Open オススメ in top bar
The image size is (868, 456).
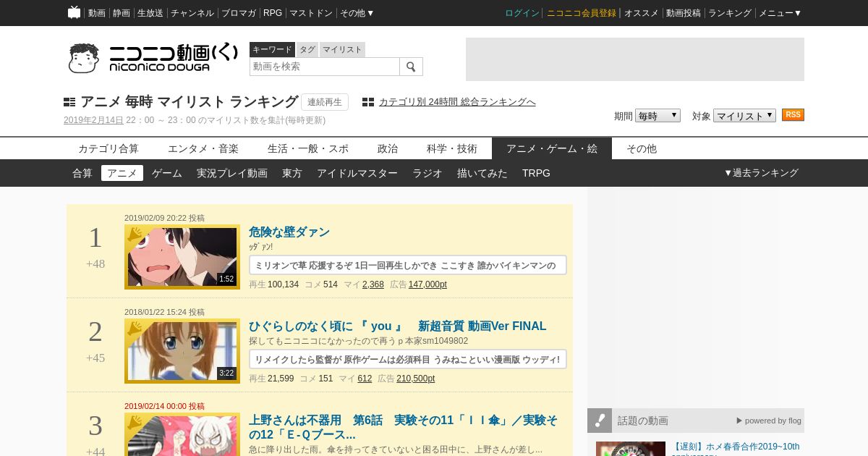click(x=642, y=13)
